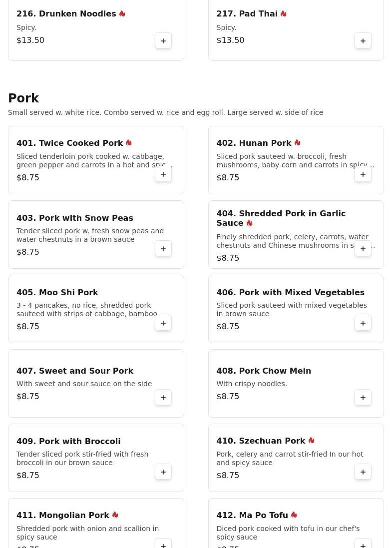Add Pad Thai with plus button
Image resolution: width=392 pixels, height=548 pixels.
click(363, 41)
